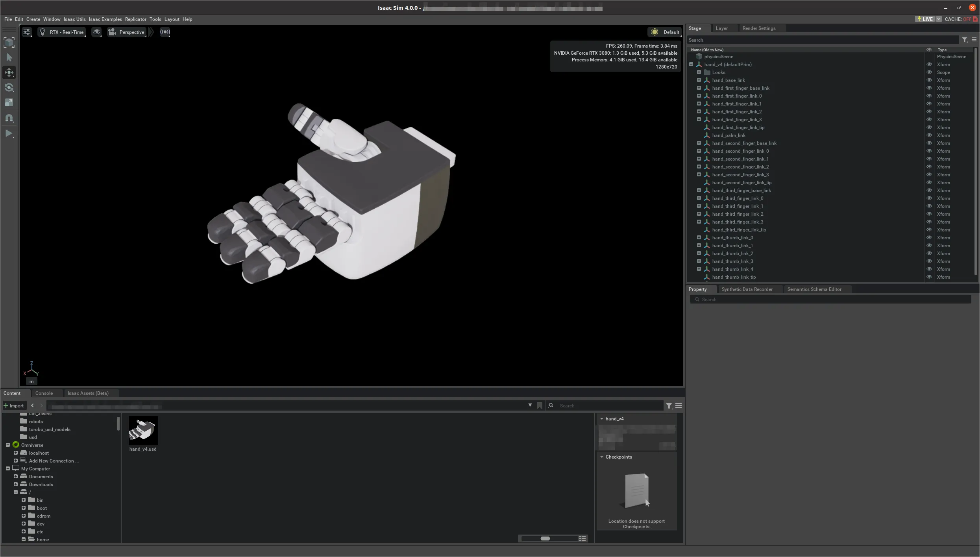Screen dimensions: 980x557
Task: Open the viewport eye display menu
Action: click(x=96, y=32)
